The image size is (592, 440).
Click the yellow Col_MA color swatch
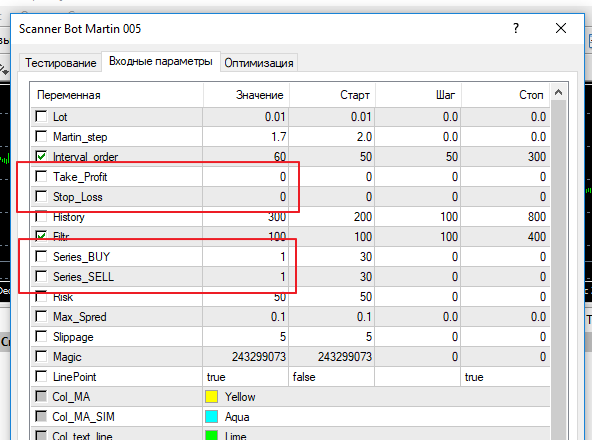pyautogui.click(x=211, y=397)
